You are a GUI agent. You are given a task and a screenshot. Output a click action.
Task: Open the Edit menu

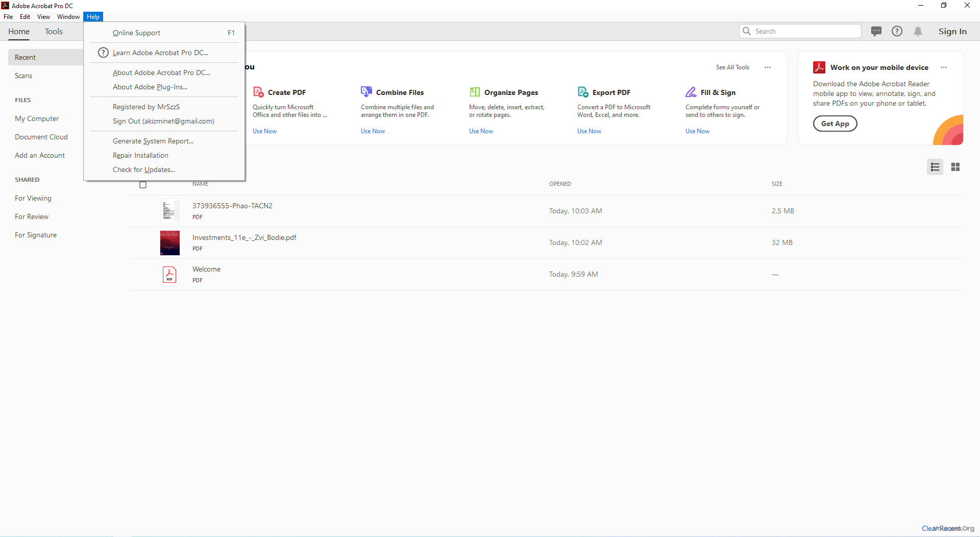pyautogui.click(x=25, y=17)
